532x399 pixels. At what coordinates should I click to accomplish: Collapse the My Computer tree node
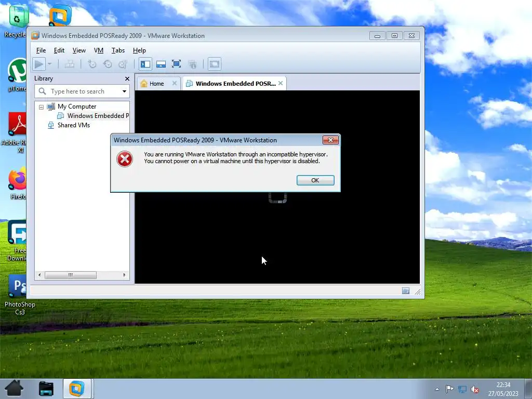click(41, 107)
